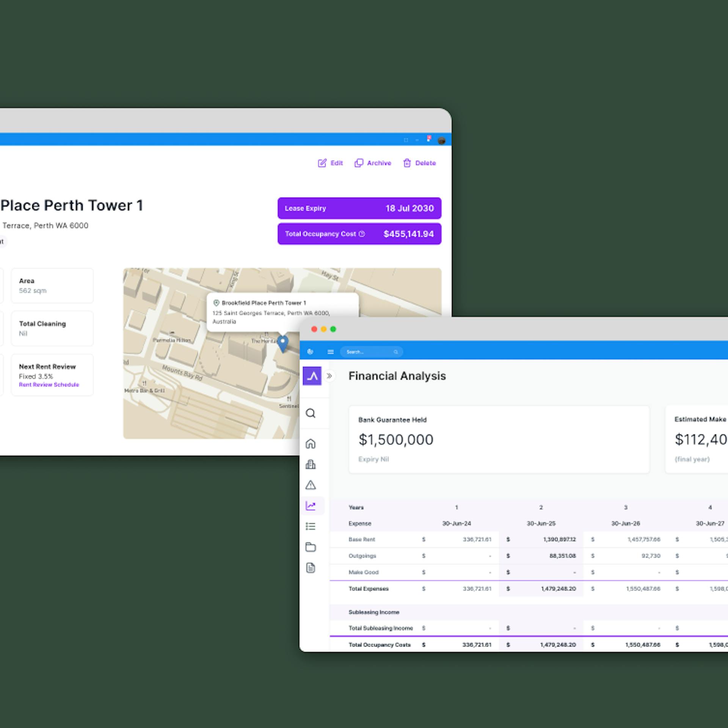Click Archive in the property window

pyautogui.click(x=373, y=163)
